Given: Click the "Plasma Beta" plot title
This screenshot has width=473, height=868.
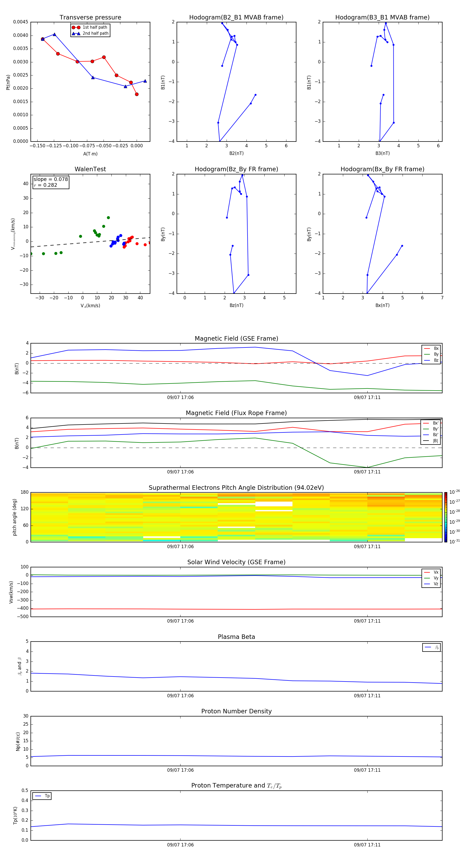Looking at the screenshot, I should [x=236, y=637].
